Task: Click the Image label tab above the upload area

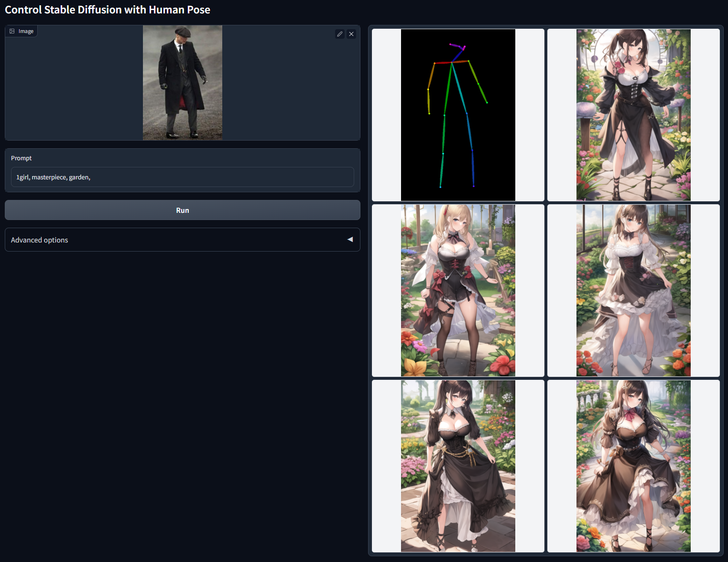Action: coord(21,31)
